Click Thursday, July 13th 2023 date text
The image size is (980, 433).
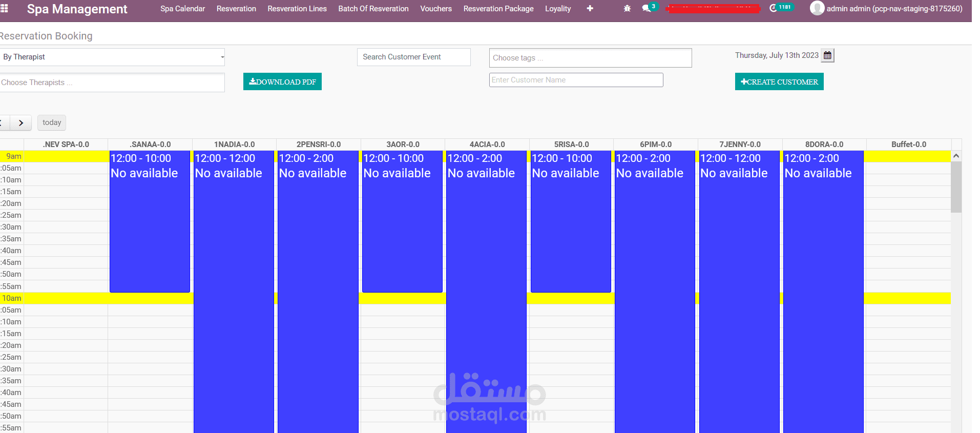tap(777, 55)
